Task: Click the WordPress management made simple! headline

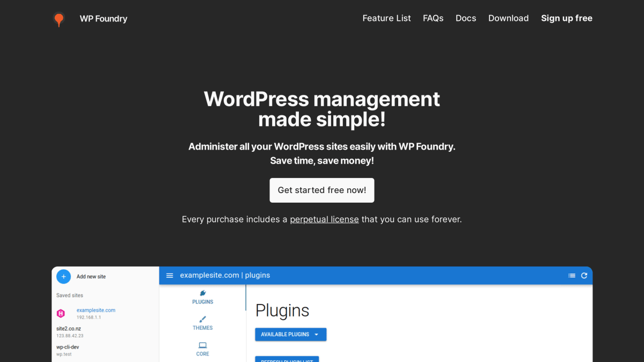Action: click(x=322, y=109)
